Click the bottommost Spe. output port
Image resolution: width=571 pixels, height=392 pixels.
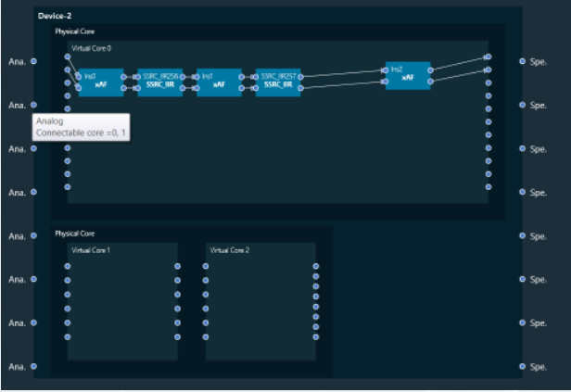[x=522, y=367]
